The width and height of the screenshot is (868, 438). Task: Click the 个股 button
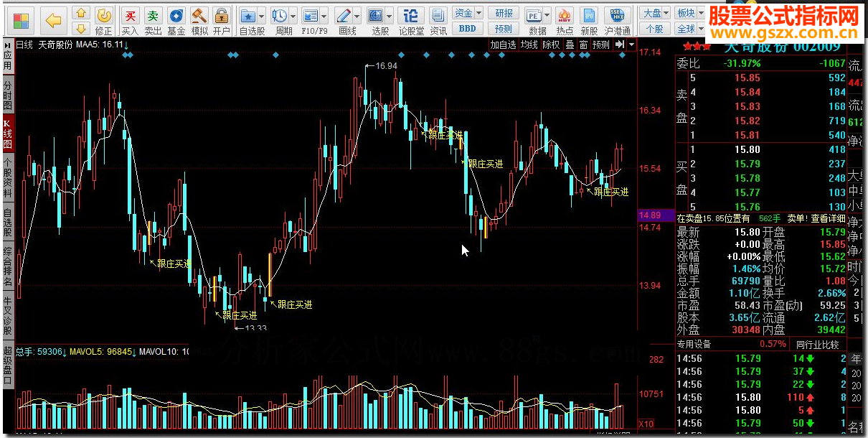(655, 29)
